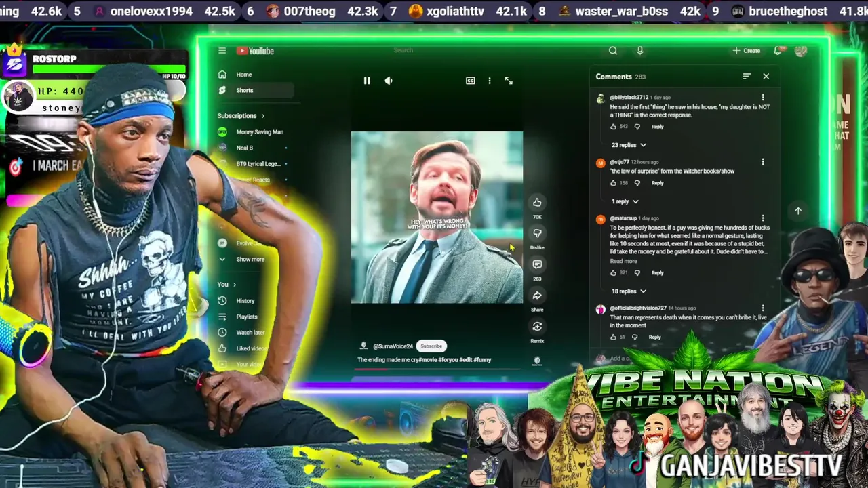
Task: Expand the 23 replies thread
Action: [629, 145]
